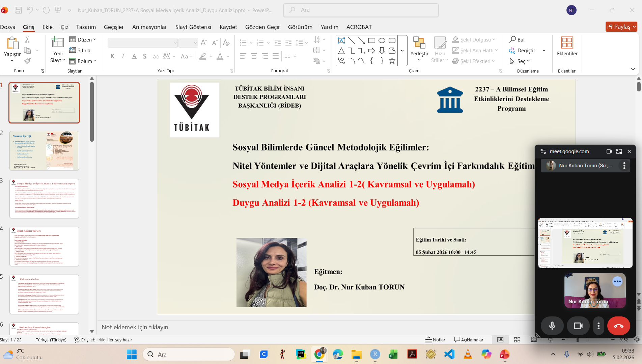
Task: Turn off the camera in Meet
Action: point(578,326)
